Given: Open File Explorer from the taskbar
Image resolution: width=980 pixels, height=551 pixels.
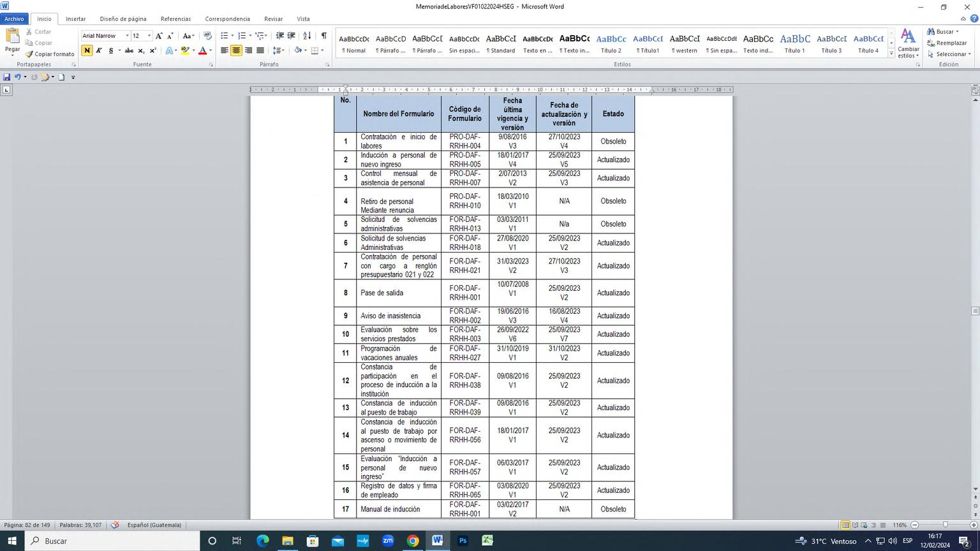Looking at the screenshot, I should [288, 541].
